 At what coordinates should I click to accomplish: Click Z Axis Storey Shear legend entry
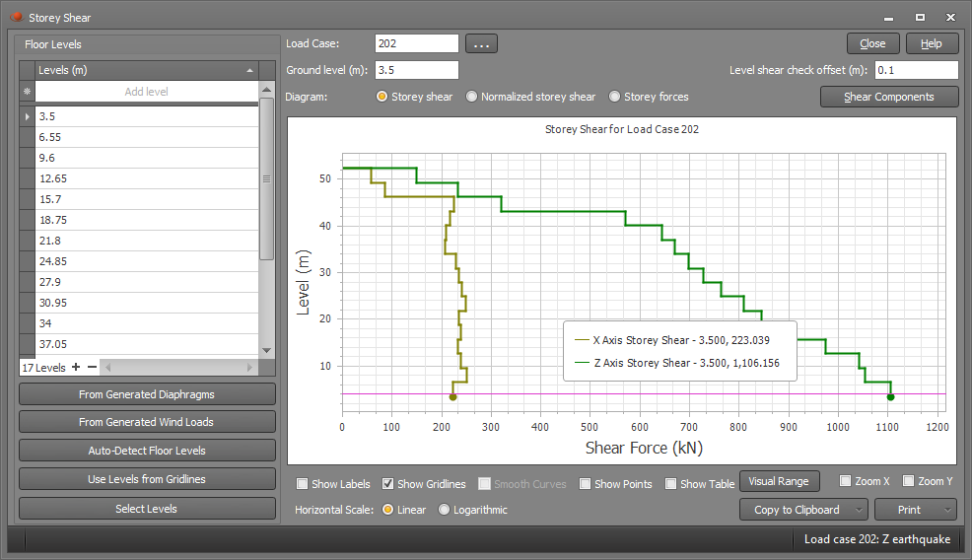coord(677,363)
